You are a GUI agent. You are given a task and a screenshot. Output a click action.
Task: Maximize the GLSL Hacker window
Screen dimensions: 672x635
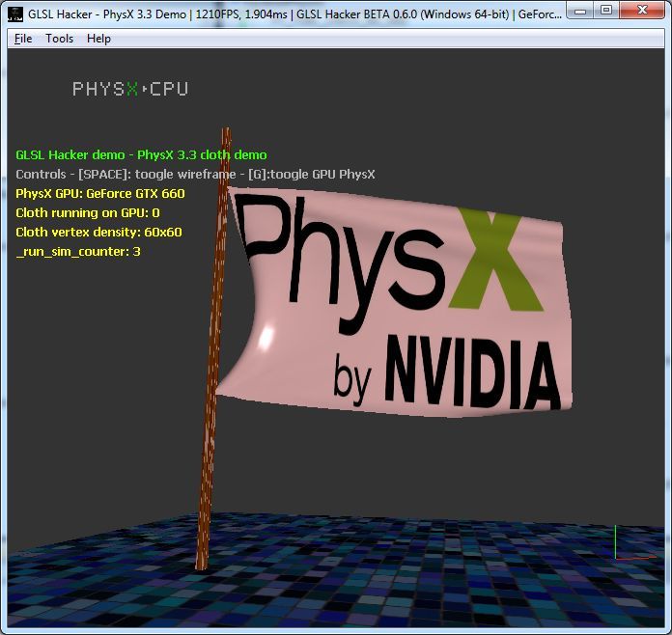[606, 11]
